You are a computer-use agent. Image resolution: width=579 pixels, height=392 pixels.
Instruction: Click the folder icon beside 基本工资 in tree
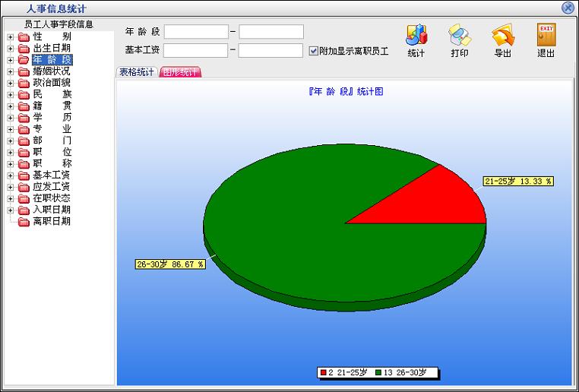pyautogui.click(x=24, y=175)
